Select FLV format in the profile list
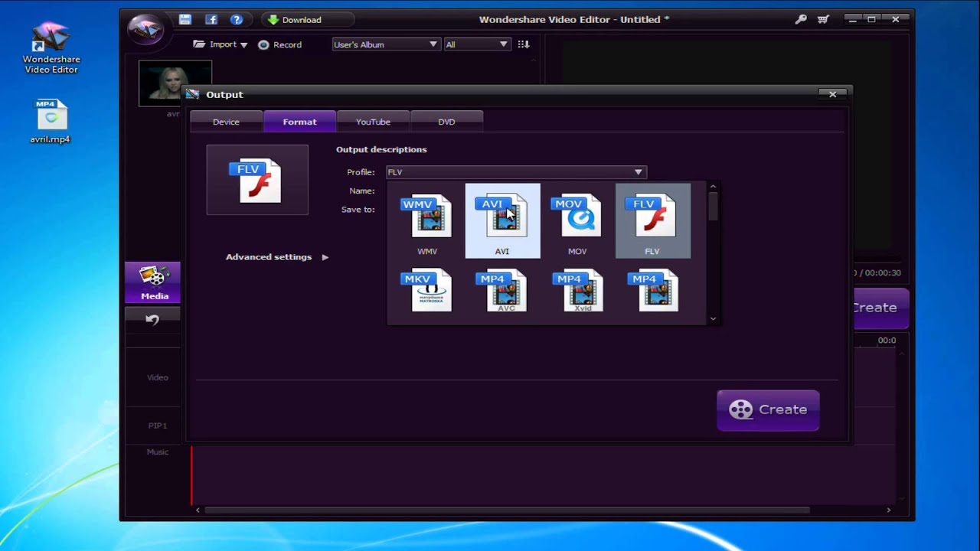The image size is (980, 551). coord(652,220)
